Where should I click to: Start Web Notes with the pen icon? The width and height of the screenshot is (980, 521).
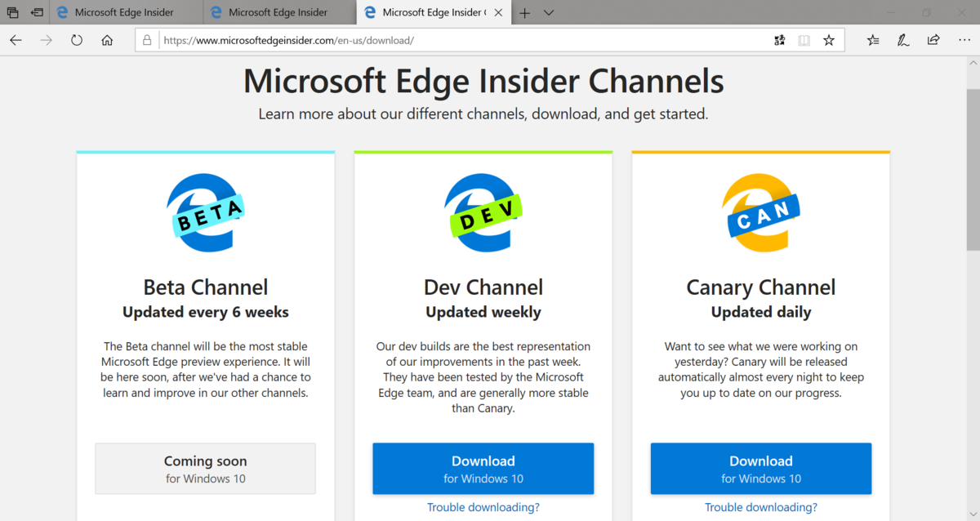[903, 39]
